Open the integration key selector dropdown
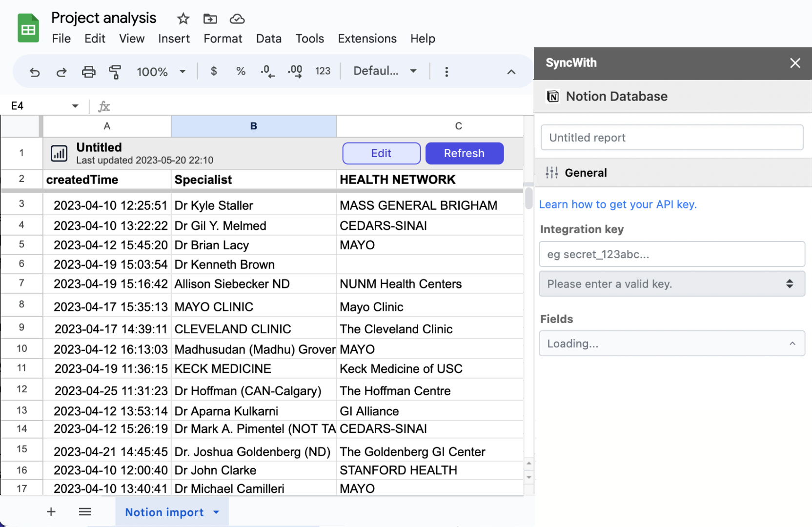 672,284
